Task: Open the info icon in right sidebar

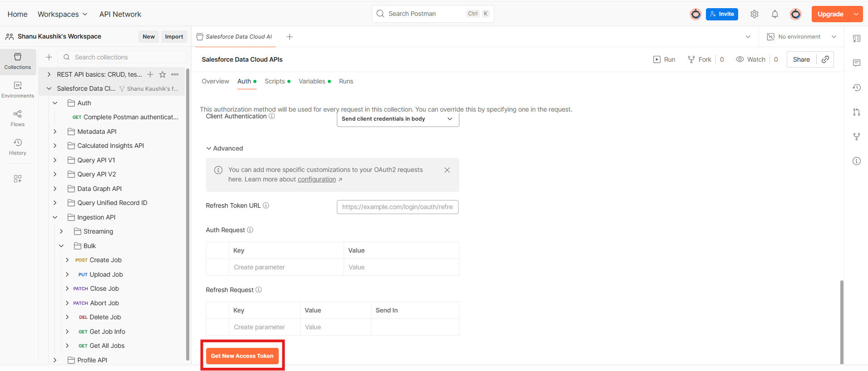Action: click(856, 161)
